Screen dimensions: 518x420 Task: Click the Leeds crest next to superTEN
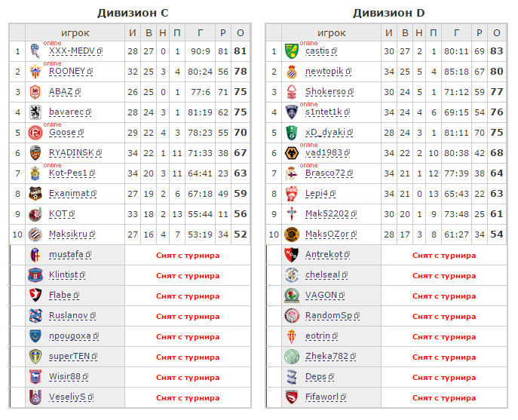point(35,357)
